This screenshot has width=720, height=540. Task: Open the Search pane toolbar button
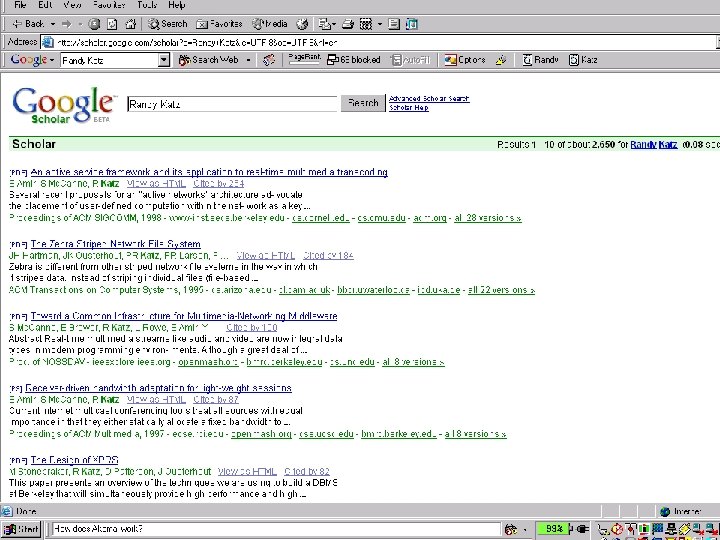pyautogui.click(x=168, y=24)
